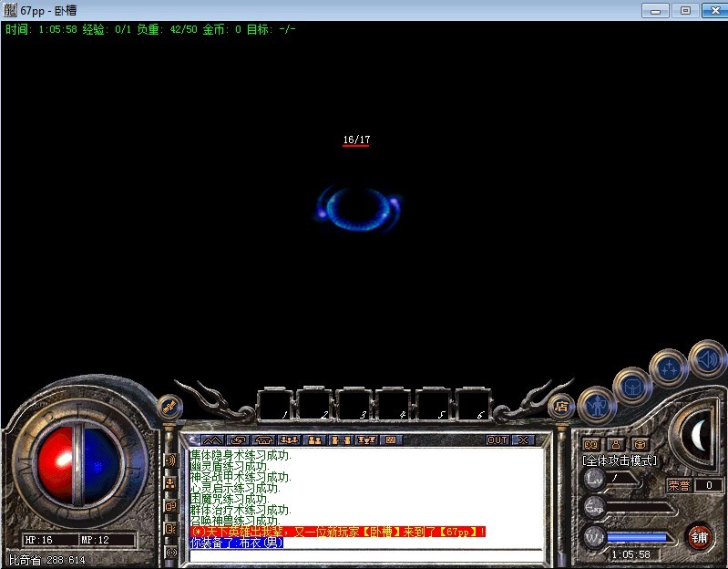This screenshot has width=728, height=569.
Task: Click the third chat toolbar icon
Action: coord(263,440)
